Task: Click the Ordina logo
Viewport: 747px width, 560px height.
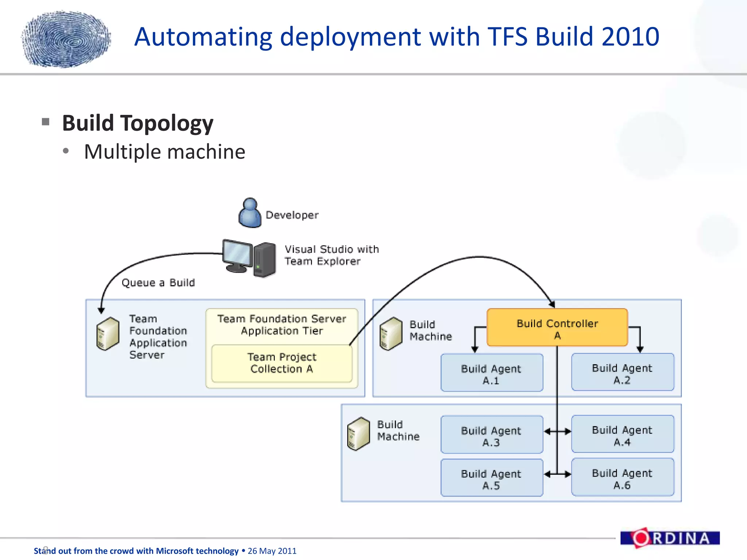Action: [x=670, y=538]
